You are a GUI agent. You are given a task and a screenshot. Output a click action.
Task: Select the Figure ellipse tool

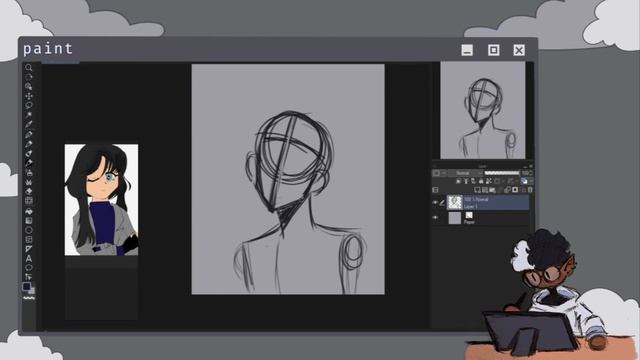click(x=29, y=230)
